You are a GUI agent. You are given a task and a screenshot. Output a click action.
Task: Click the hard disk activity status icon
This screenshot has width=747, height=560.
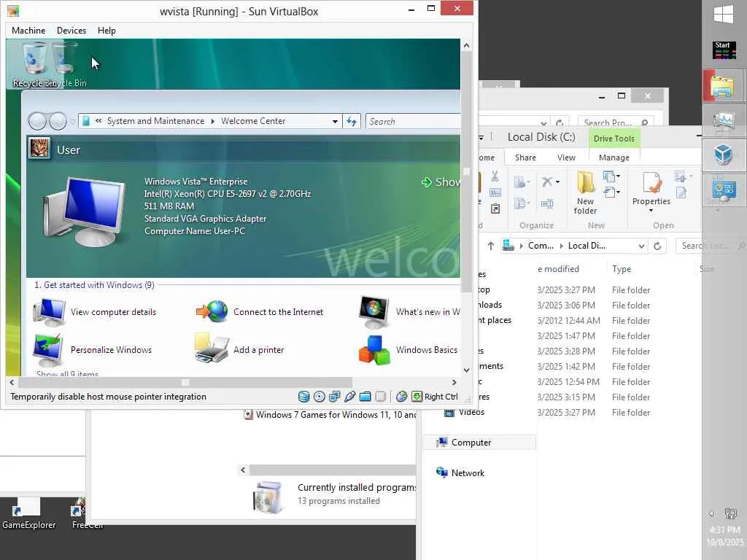[303, 396]
